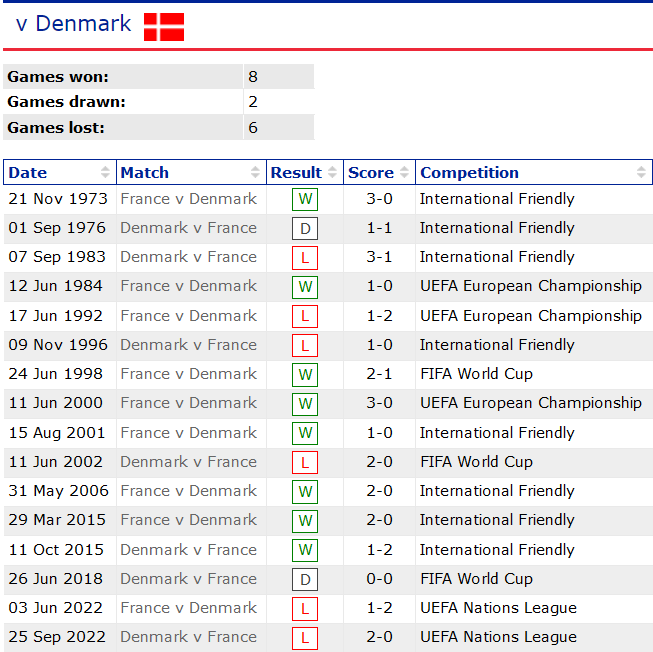
Task: Click the W result badge for 12 Jun 1984
Action: pyautogui.click(x=305, y=287)
